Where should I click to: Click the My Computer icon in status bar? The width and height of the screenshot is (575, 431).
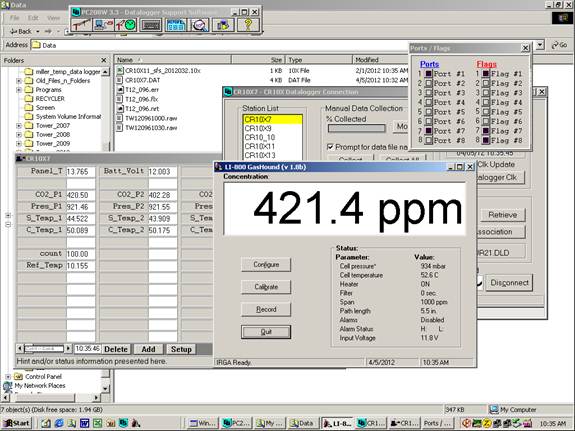coord(494,409)
